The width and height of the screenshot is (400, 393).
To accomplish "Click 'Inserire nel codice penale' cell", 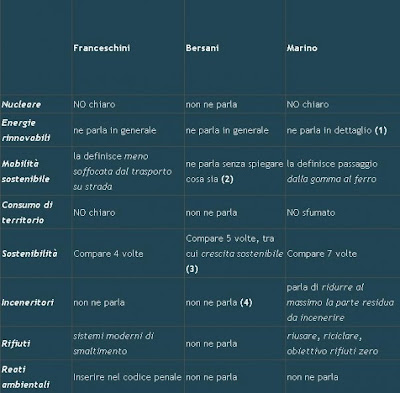I will coord(127,377).
